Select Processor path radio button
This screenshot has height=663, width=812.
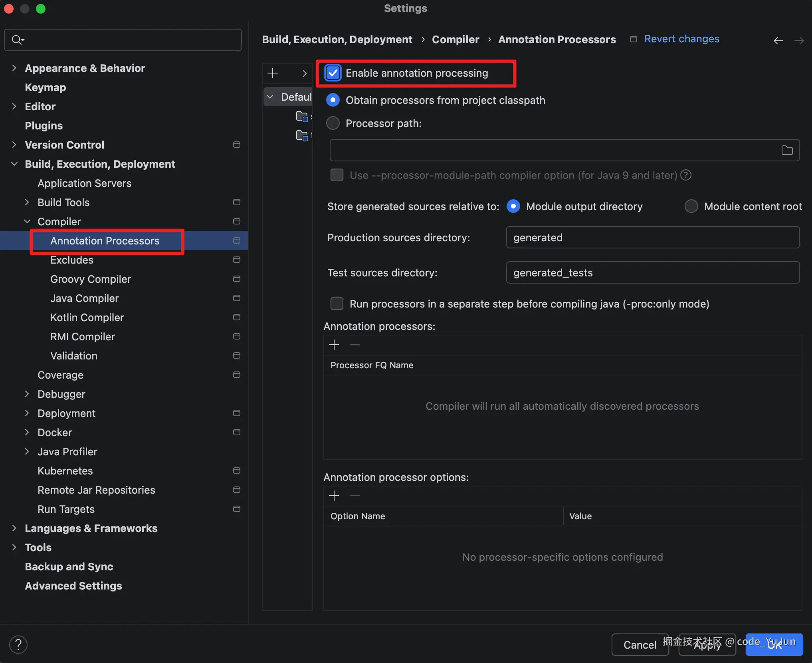coord(333,123)
